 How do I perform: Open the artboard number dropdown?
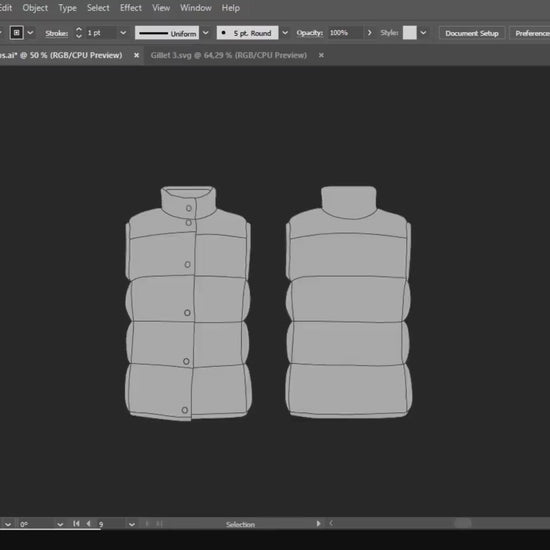pyautogui.click(x=132, y=524)
